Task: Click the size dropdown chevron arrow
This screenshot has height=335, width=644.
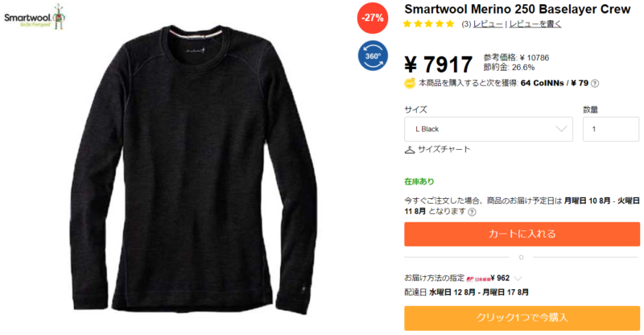Action: (x=561, y=129)
